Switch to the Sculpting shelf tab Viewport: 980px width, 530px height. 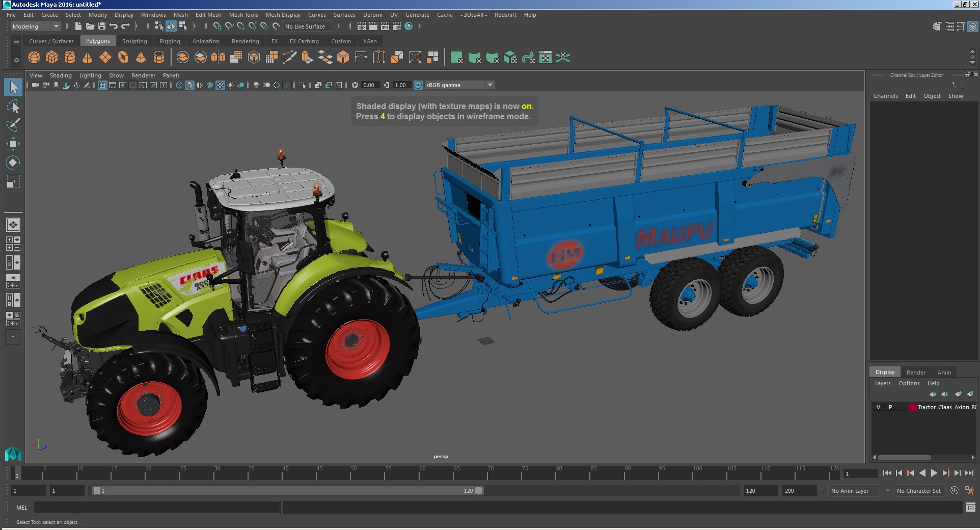tap(134, 41)
